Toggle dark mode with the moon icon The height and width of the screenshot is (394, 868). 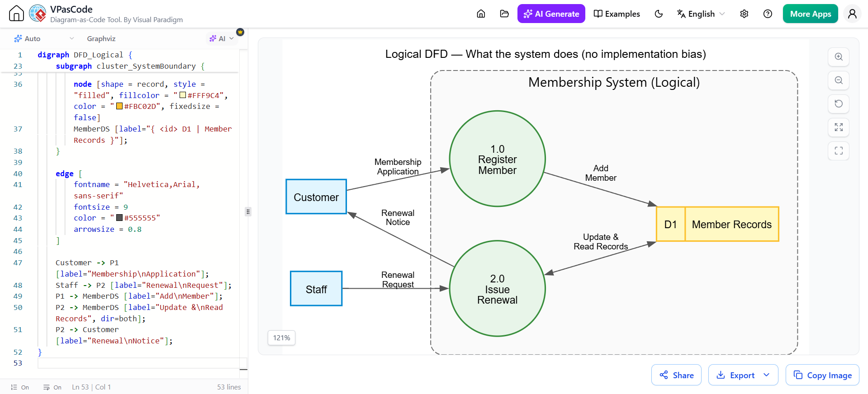[659, 14]
